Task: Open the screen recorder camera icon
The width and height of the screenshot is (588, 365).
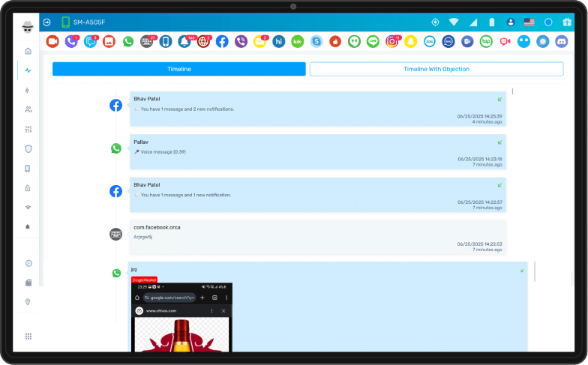Action: [52, 42]
